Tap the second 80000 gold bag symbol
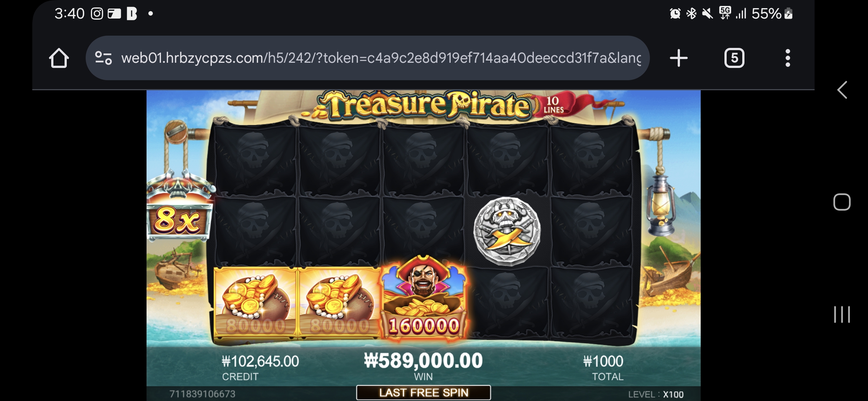Screen dimensions: 868x401 [339, 302]
